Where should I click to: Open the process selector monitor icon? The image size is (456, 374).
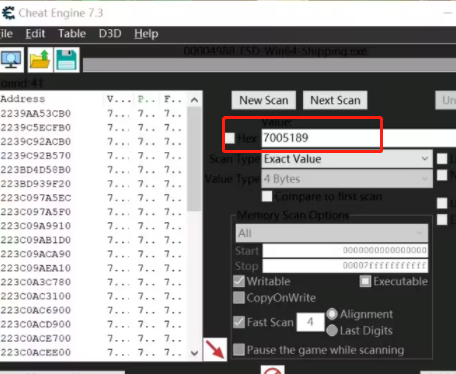(11, 60)
